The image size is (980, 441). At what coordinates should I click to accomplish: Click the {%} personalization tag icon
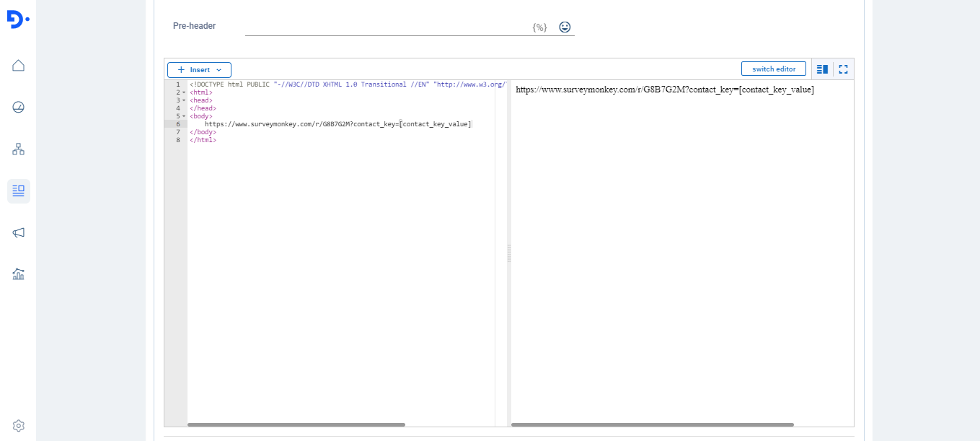(539, 27)
